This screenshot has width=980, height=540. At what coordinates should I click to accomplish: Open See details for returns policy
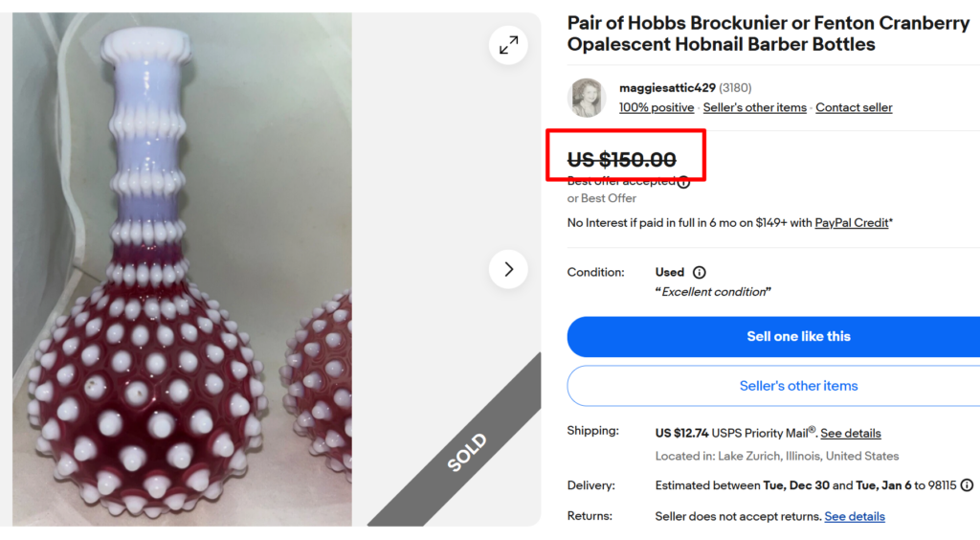pos(854,517)
